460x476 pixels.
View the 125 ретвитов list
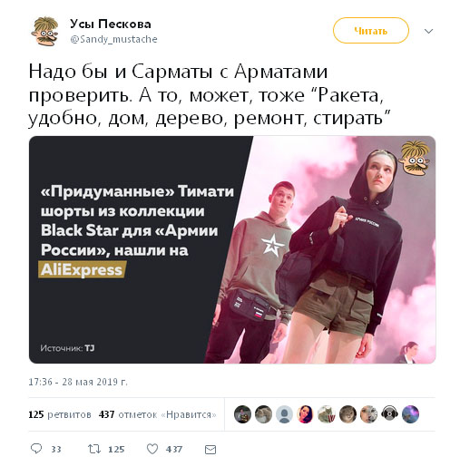coord(60,414)
